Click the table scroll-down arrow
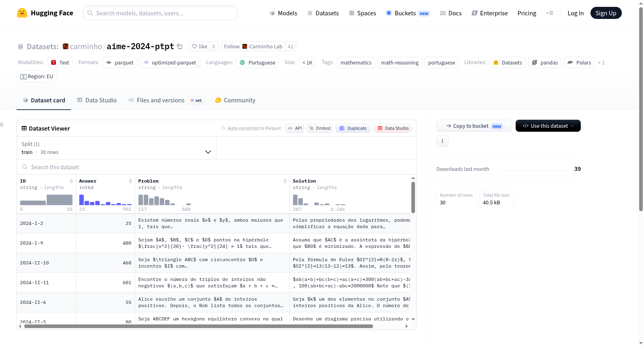The height and width of the screenshot is (347, 644). pos(413,319)
